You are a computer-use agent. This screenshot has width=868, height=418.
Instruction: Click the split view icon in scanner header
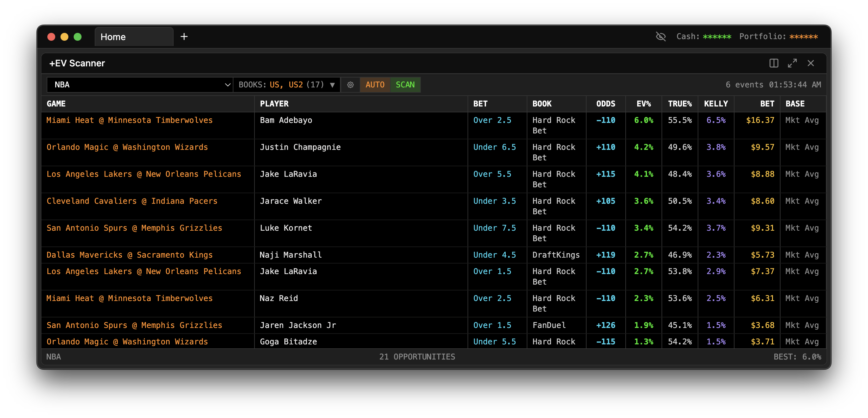click(x=774, y=63)
